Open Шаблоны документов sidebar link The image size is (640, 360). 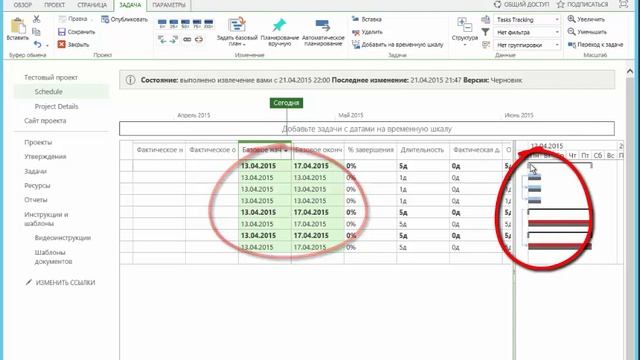click(x=53, y=257)
